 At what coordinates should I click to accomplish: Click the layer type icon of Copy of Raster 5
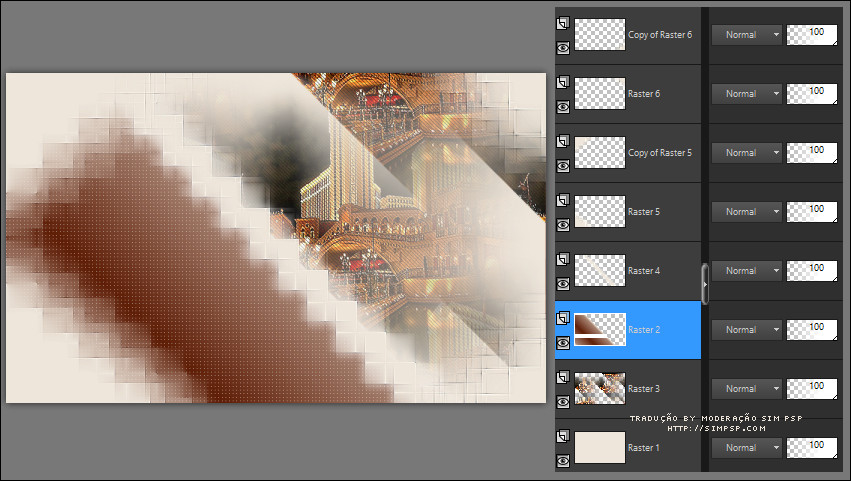click(x=564, y=140)
